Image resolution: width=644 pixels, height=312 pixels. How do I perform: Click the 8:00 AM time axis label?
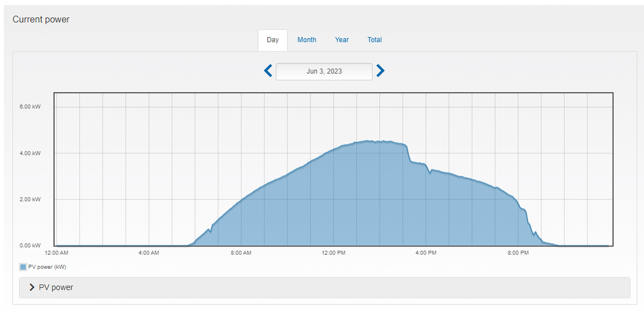[241, 253]
